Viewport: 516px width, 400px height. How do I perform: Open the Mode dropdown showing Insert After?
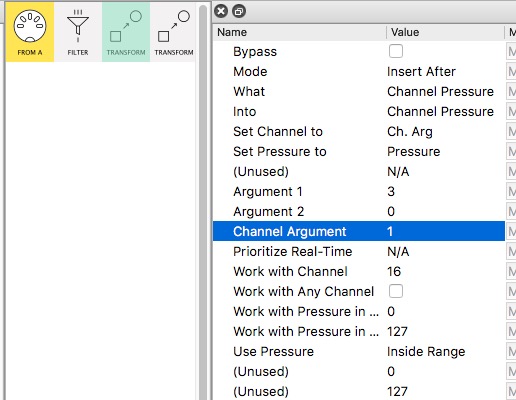(x=421, y=72)
